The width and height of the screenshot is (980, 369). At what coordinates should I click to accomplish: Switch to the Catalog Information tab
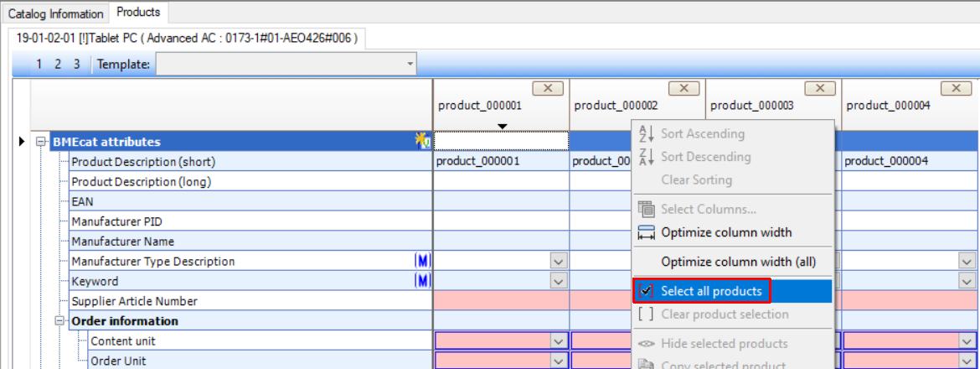tap(56, 14)
